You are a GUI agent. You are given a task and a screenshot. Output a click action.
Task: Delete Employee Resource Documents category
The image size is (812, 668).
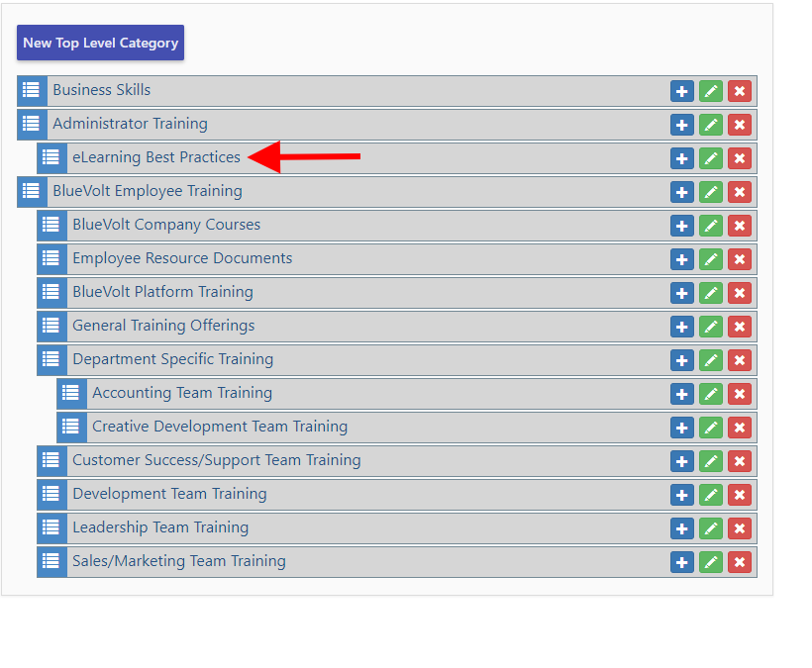tap(740, 259)
